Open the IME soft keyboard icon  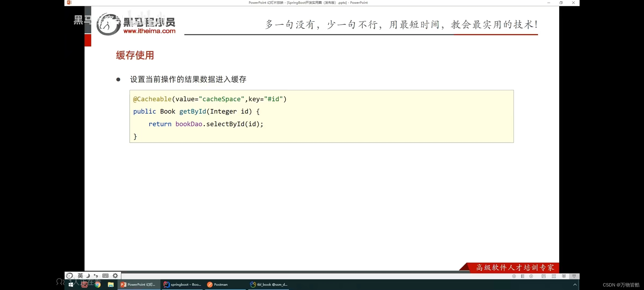click(105, 275)
